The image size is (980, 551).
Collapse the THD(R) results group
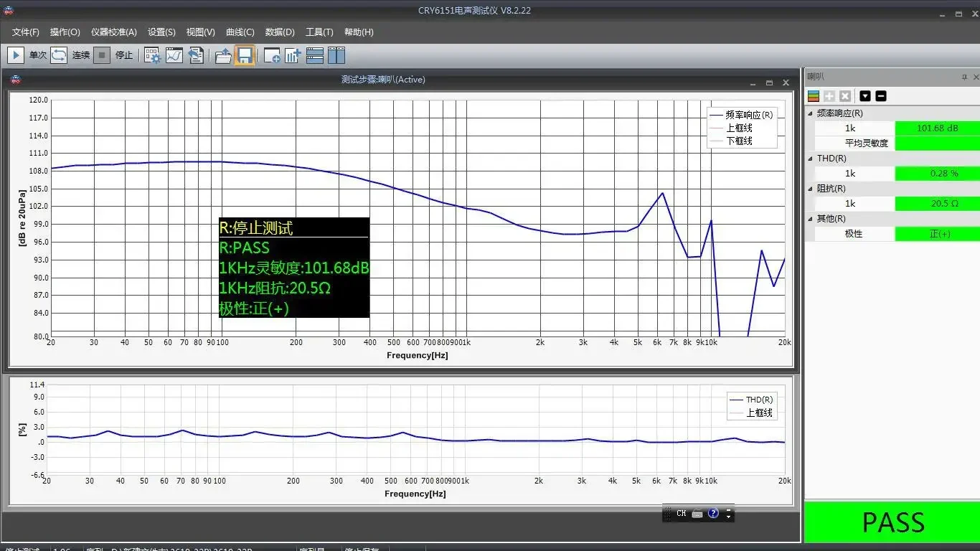pos(811,159)
